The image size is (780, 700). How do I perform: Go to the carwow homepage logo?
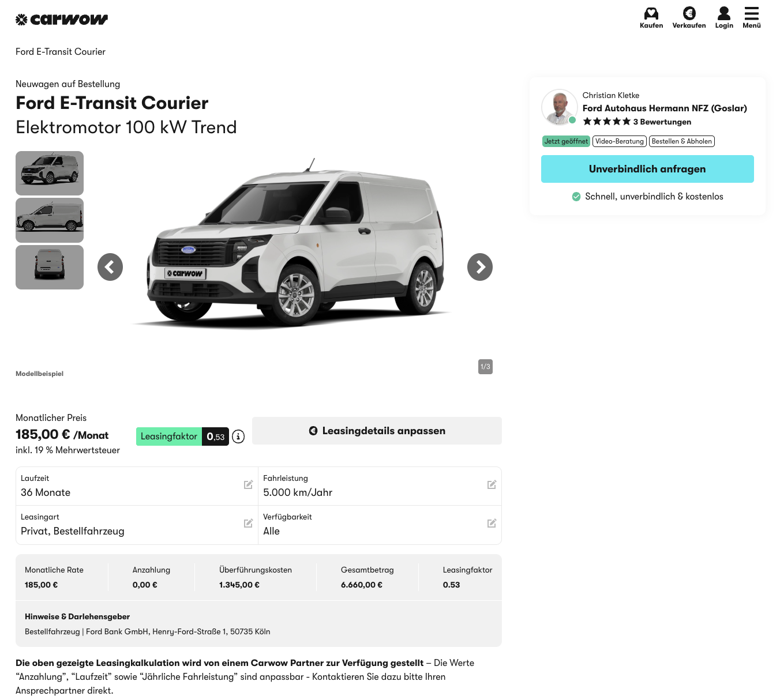coord(62,20)
